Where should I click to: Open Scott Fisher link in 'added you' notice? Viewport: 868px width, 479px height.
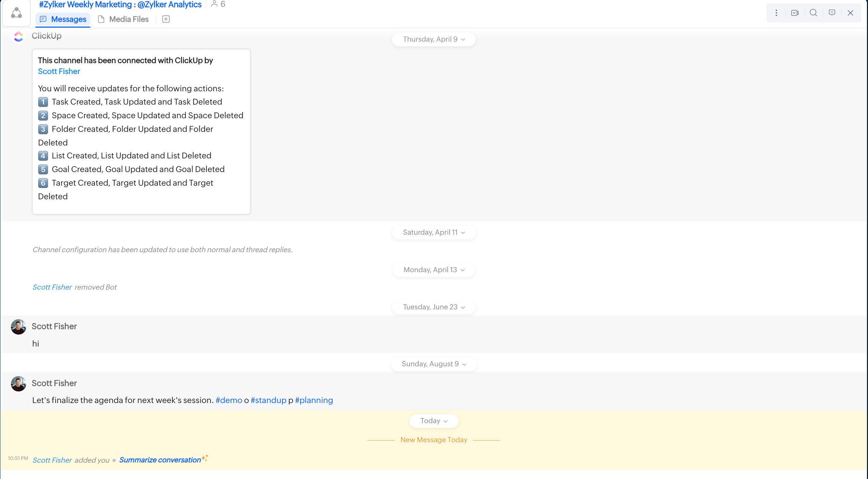click(52, 460)
